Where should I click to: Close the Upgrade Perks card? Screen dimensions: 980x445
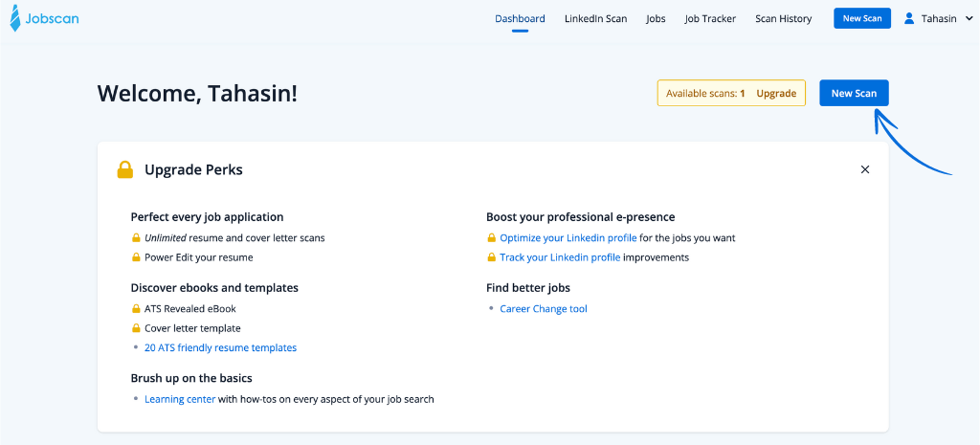point(865,169)
